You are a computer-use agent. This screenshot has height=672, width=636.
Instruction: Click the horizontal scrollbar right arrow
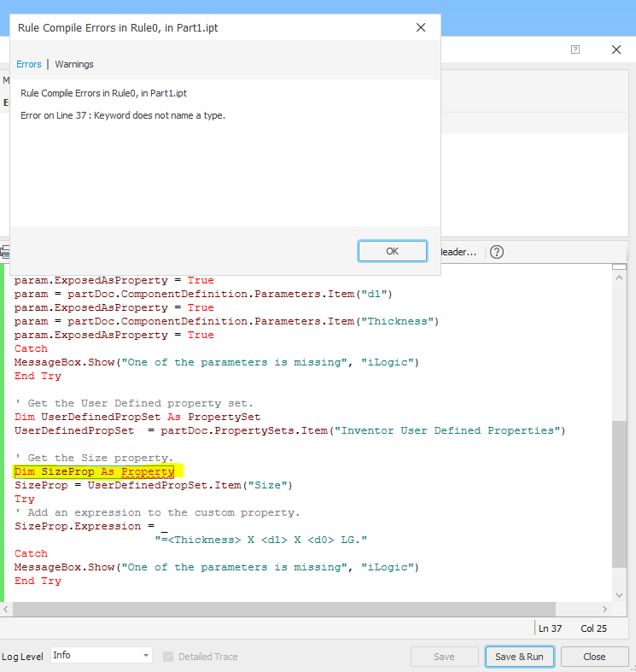click(604, 609)
